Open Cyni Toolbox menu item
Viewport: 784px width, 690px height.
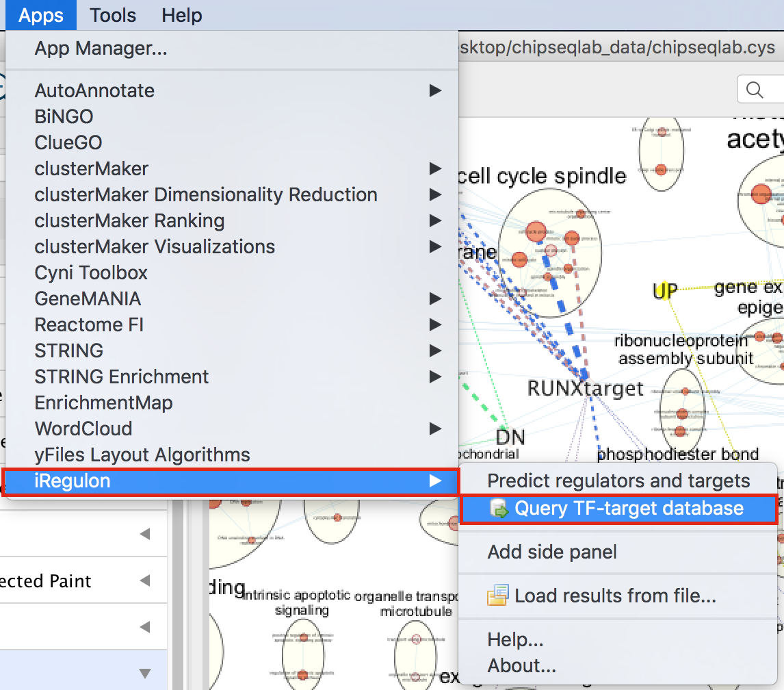coord(91,272)
